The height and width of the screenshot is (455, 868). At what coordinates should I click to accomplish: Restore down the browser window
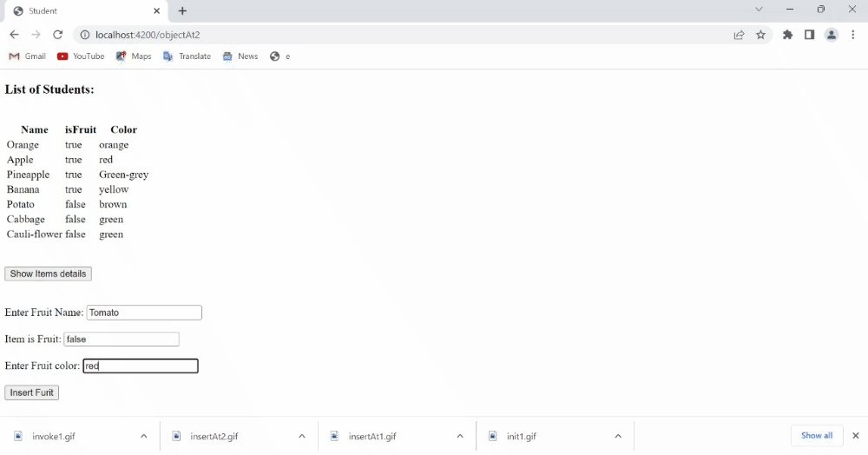pos(821,10)
